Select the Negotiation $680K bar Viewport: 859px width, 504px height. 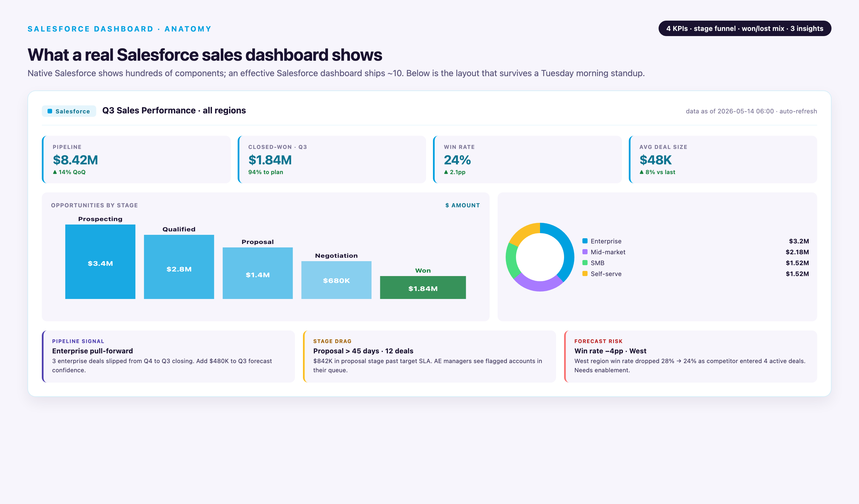[336, 280]
